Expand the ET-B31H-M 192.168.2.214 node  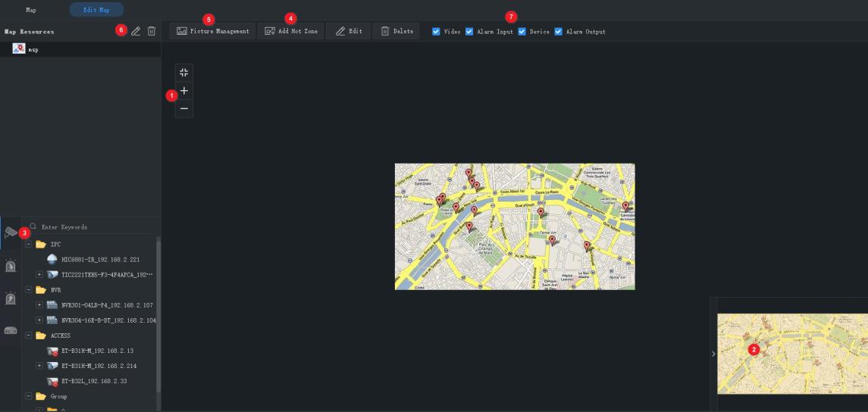click(x=39, y=366)
